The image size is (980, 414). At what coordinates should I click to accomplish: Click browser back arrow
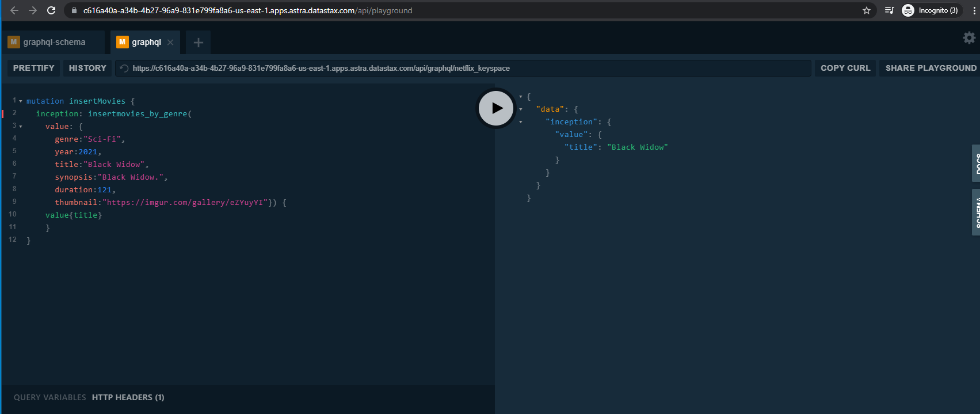click(14, 10)
